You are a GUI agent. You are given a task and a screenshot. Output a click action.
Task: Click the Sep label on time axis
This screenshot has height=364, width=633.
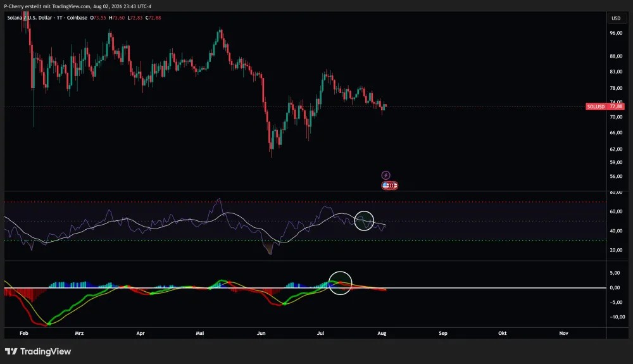(443, 334)
